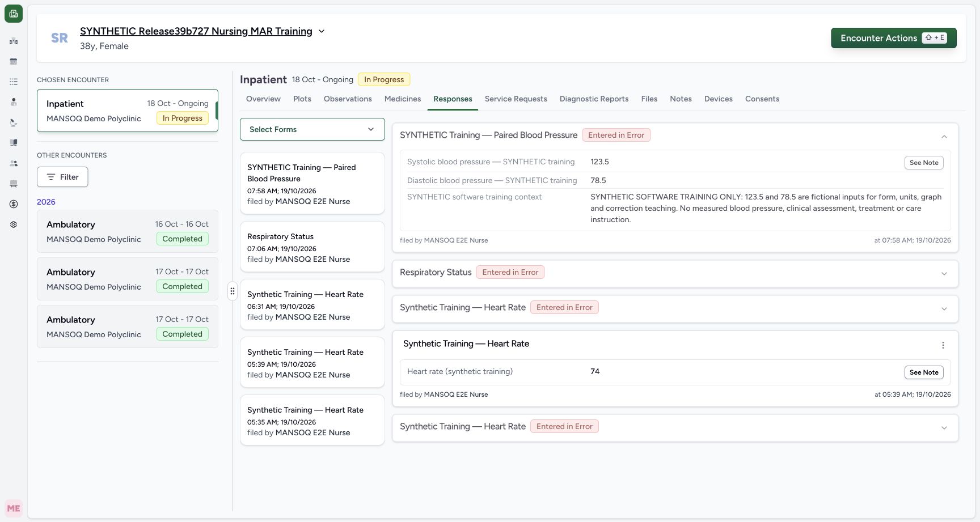This screenshot has height=522, width=980.
Task: Open the patient name dropdown chevron
Action: [322, 31]
